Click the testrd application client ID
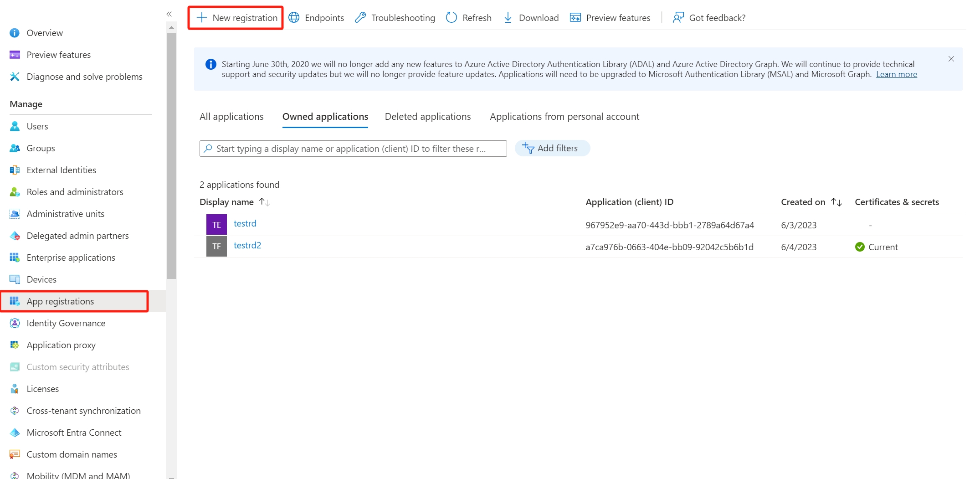Image resolution: width=980 pixels, height=479 pixels. tap(670, 225)
